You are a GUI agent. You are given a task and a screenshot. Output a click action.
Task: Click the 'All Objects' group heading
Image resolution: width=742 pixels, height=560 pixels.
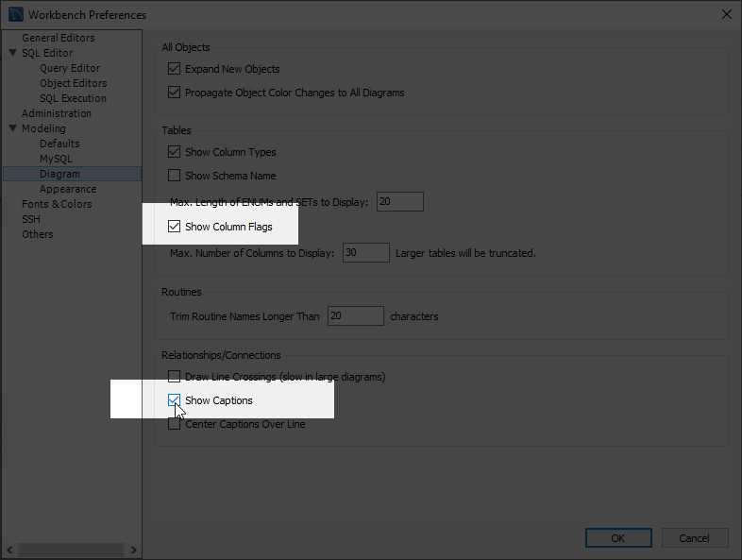185,47
